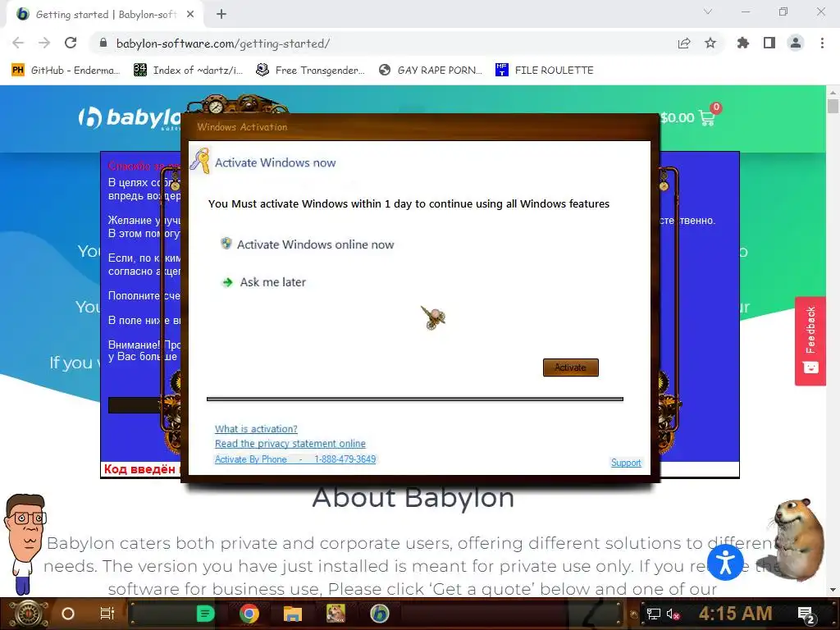Go forward in browser history
The width and height of the screenshot is (840, 630).
click(x=44, y=43)
